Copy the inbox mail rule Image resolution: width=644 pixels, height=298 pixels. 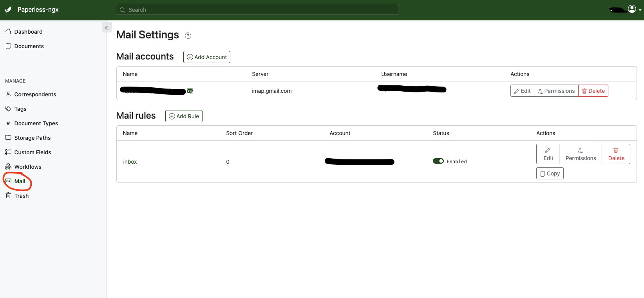pyautogui.click(x=550, y=173)
